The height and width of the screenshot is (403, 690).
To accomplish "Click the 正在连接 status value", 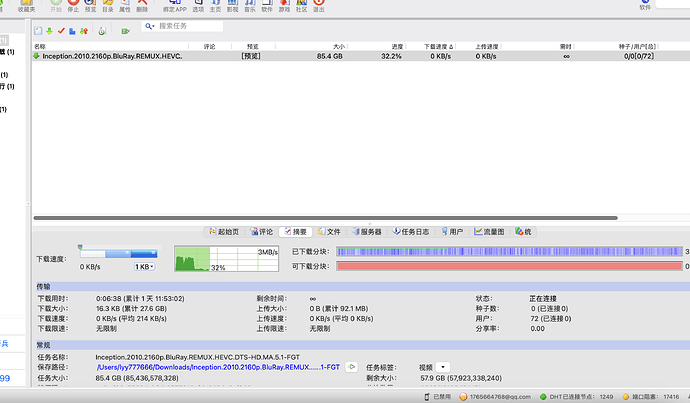I will (543, 298).
